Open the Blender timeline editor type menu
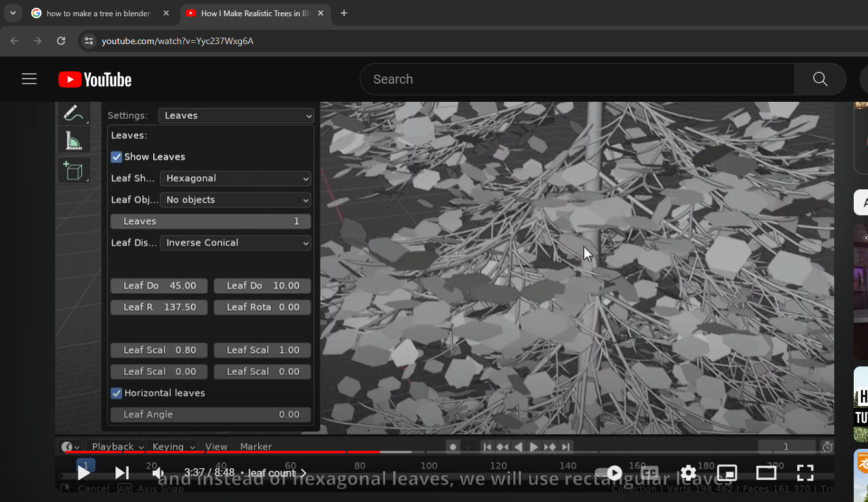This screenshot has height=502, width=868. click(x=71, y=446)
